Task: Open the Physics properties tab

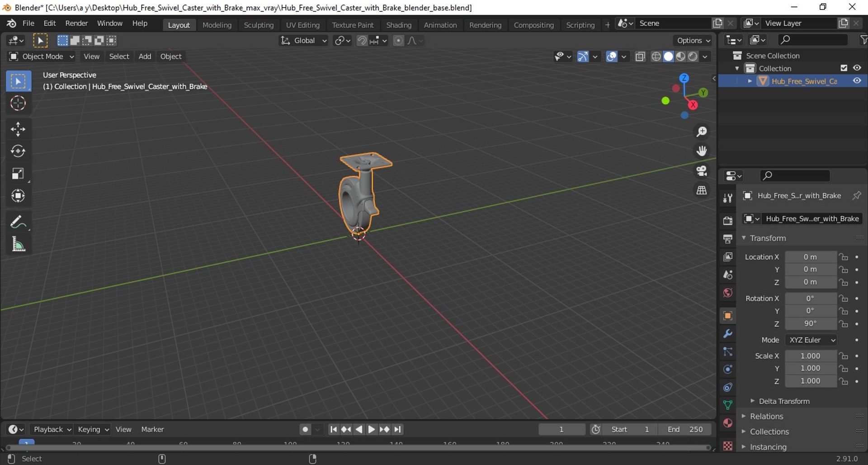Action: tap(727, 369)
